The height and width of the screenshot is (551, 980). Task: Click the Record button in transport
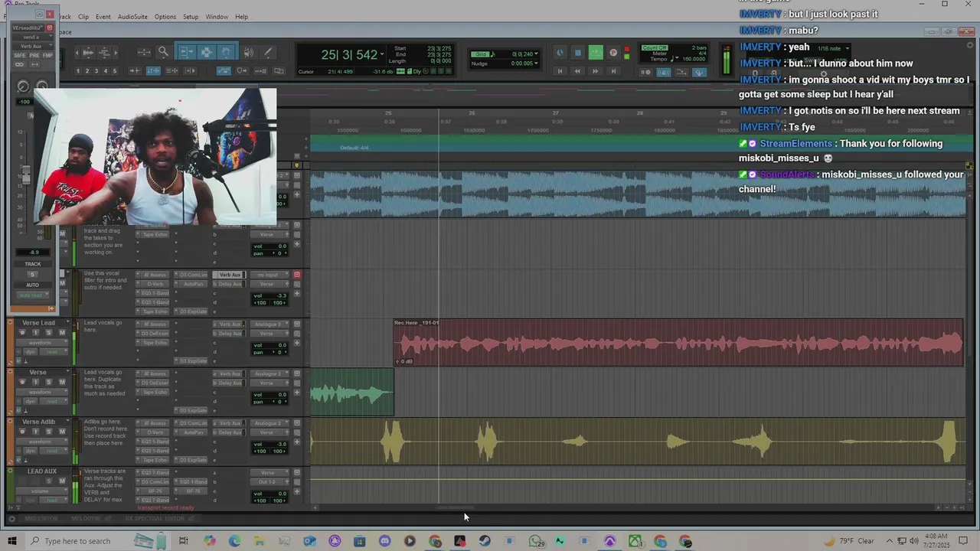point(613,53)
